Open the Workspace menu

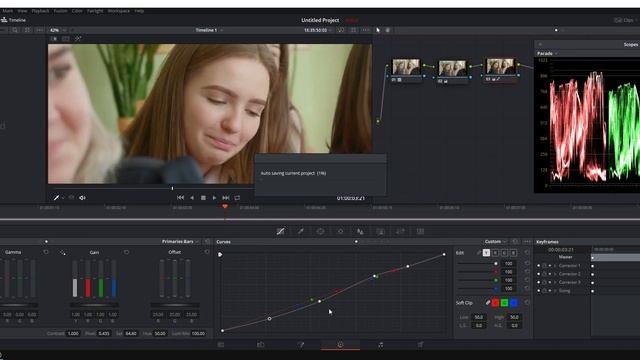tap(119, 11)
